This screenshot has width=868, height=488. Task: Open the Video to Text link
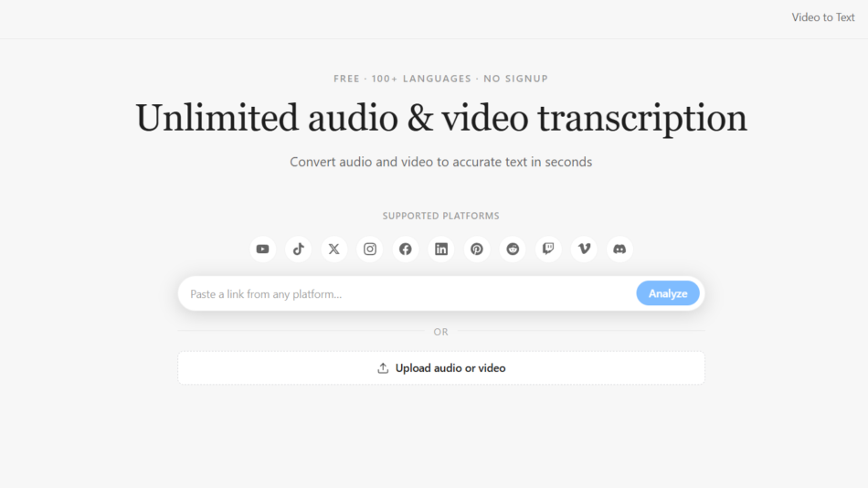click(x=822, y=17)
